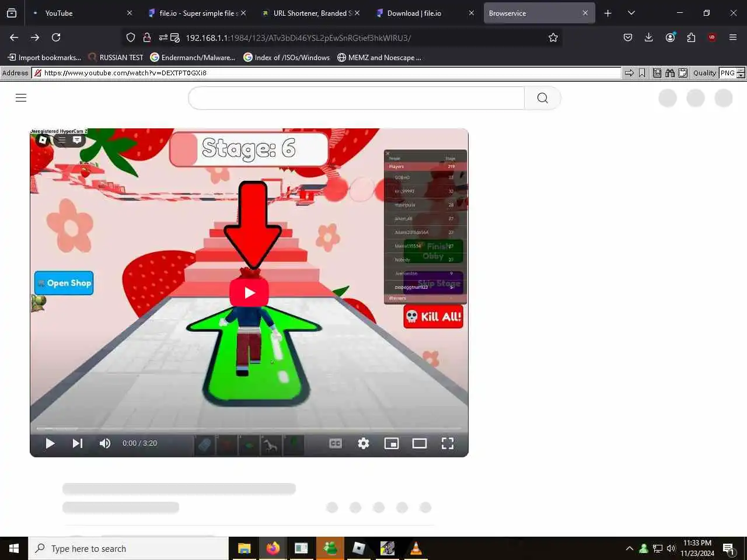Open Firefox account menu

(x=670, y=37)
